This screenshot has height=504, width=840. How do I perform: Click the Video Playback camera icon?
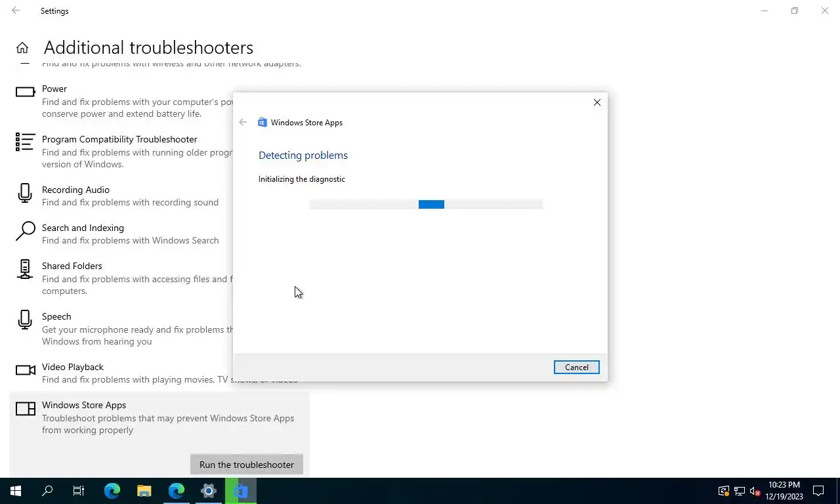click(25, 370)
